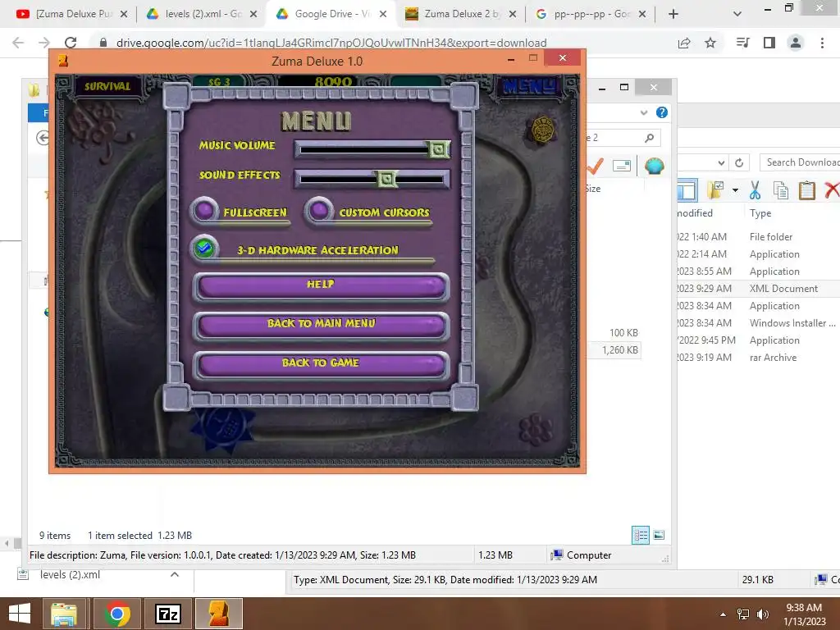Click the Copy icon in Explorer toolbar
The height and width of the screenshot is (630, 840).
click(x=781, y=190)
